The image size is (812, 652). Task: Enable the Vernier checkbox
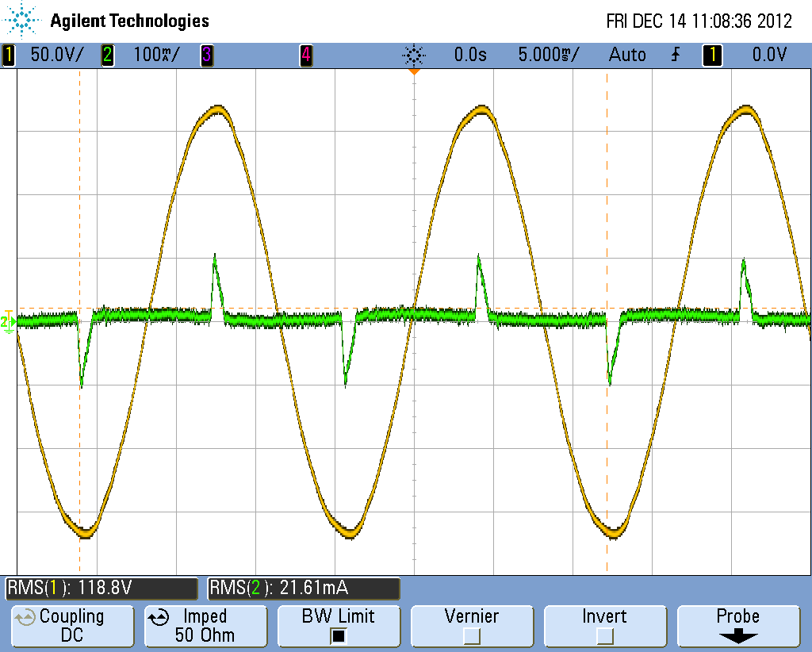click(471, 635)
